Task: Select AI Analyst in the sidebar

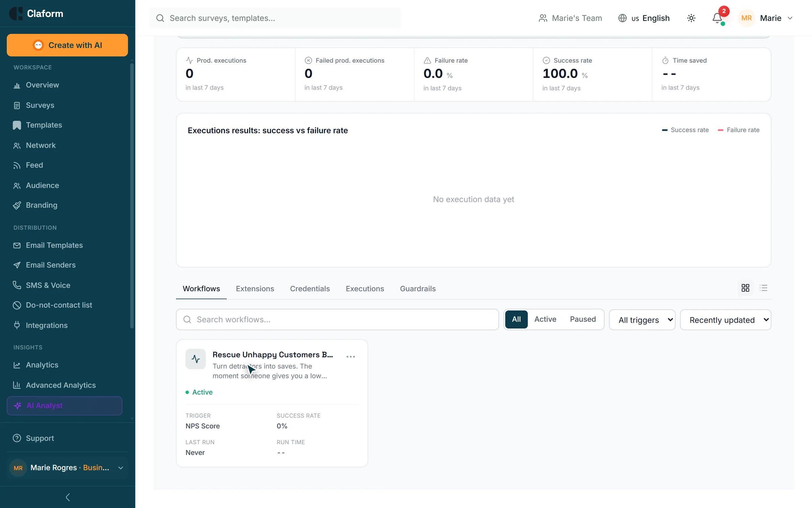Action: [64, 405]
